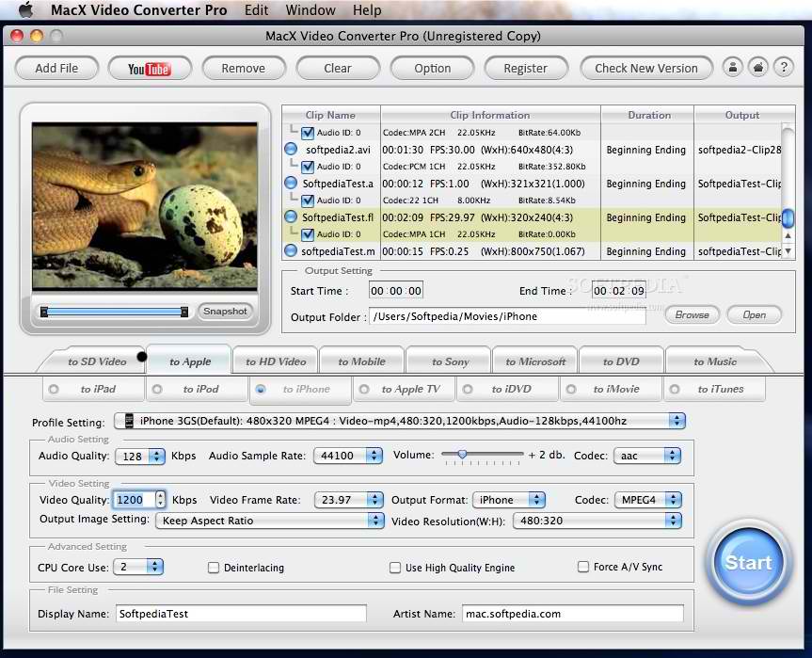The image size is (812, 658).
Task: Switch to the to Music tab
Action: (x=715, y=361)
